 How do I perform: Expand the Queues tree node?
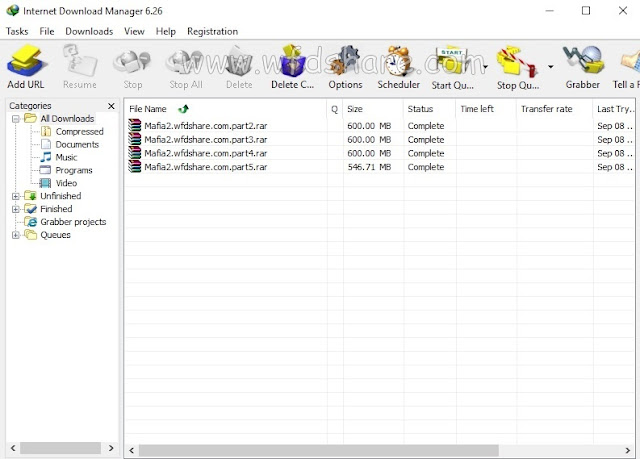click(16, 235)
